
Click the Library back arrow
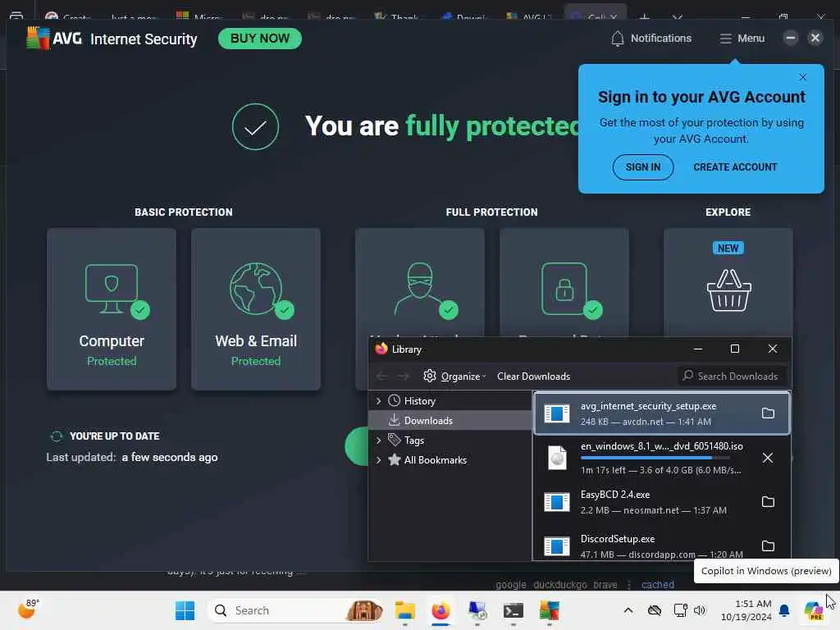tap(381, 376)
